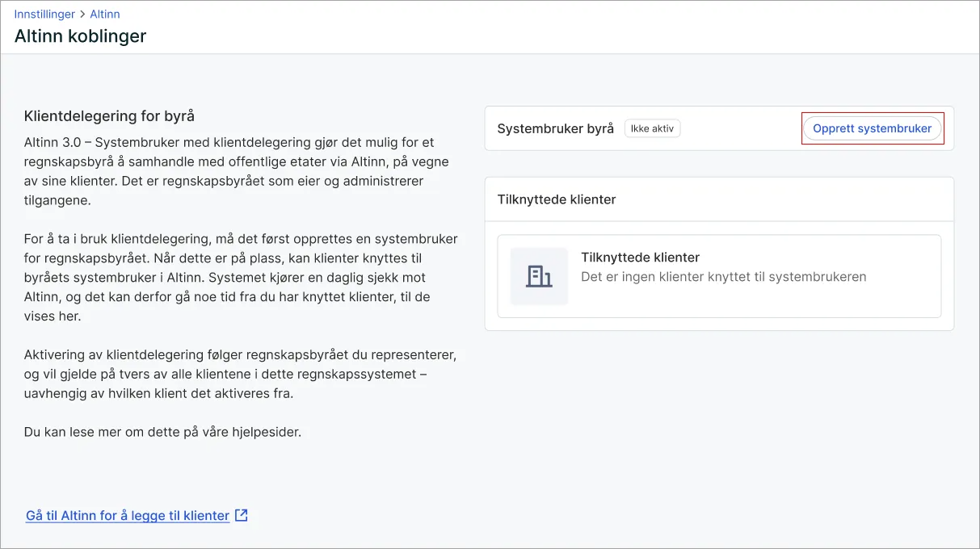980x549 pixels.
Task: Click the external link icon beside Altinn link
Action: [242, 515]
